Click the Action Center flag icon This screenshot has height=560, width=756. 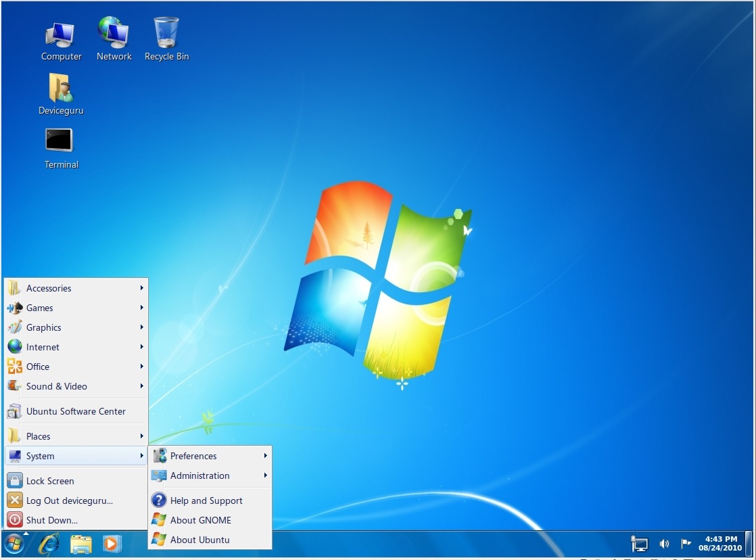[686, 544]
